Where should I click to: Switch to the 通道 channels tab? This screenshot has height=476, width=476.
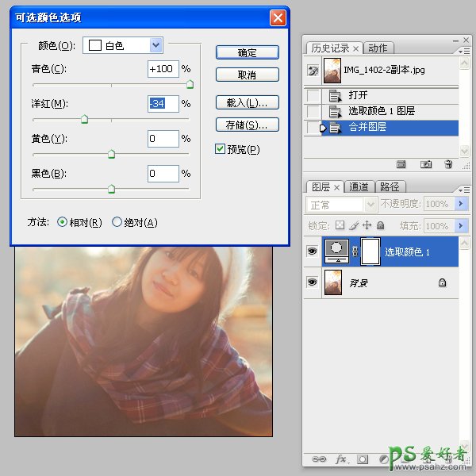[x=359, y=187]
